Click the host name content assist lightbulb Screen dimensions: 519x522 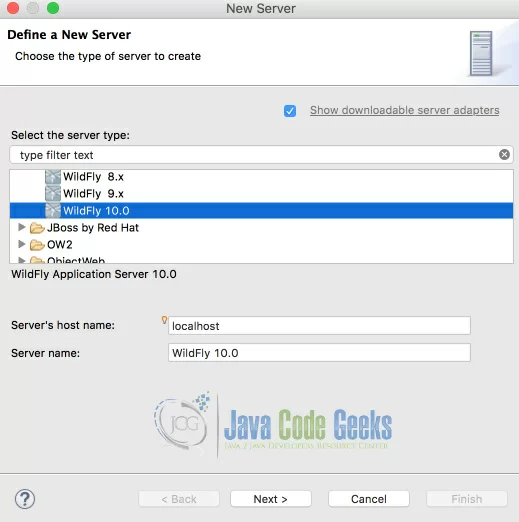(x=164, y=320)
